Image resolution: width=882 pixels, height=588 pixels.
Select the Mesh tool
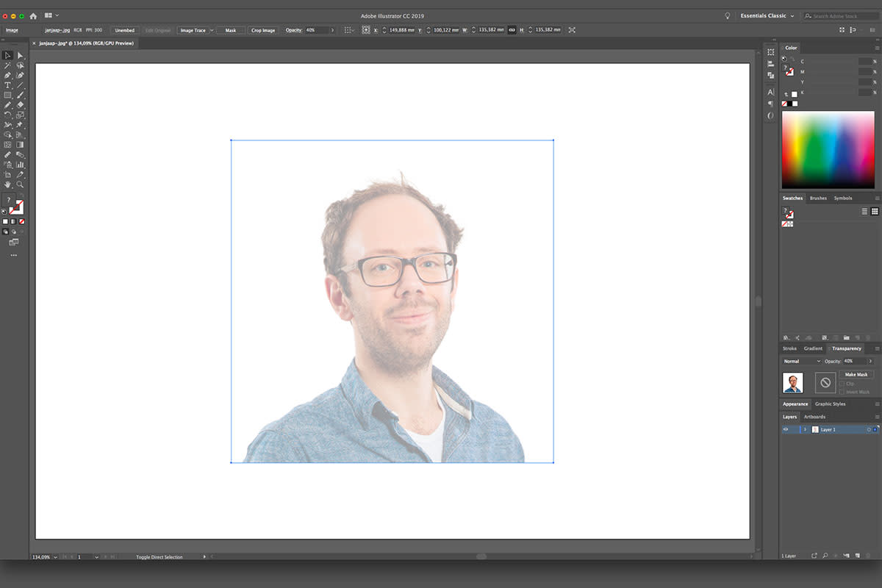tap(7, 145)
